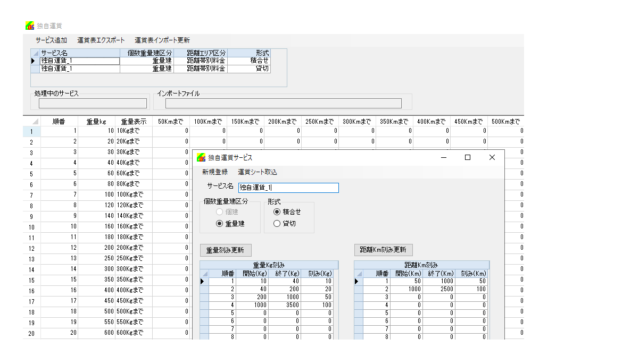
Task: Click the select-all corner of the 重量Kg刻み grid
Action: [204, 273]
